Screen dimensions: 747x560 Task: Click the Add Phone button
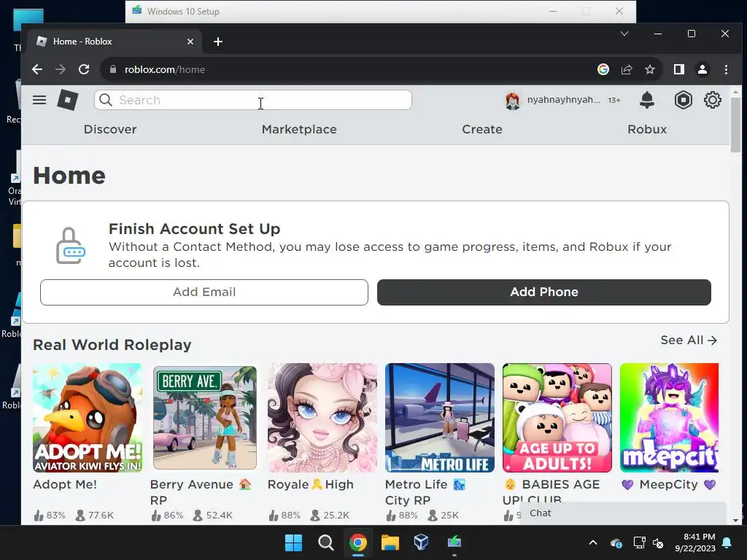point(544,292)
